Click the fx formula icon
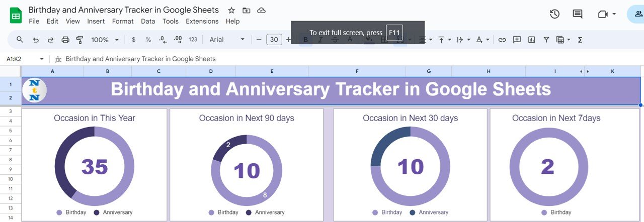644x222 pixels. 58,59
